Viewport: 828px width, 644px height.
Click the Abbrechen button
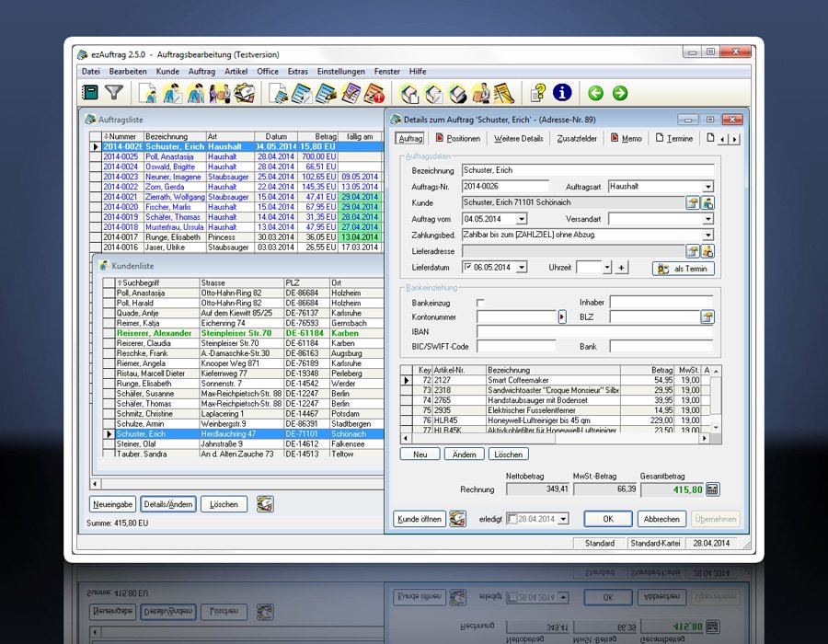tap(660, 519)
